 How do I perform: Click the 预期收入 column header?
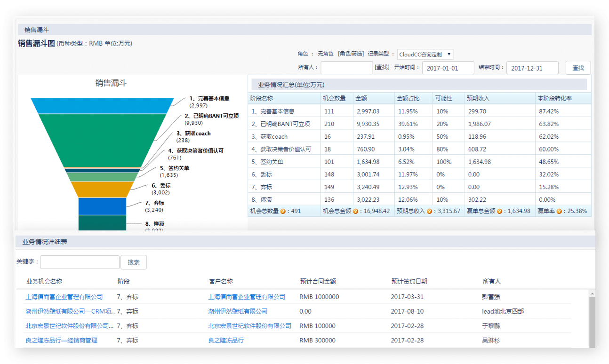tap(478, 98)
